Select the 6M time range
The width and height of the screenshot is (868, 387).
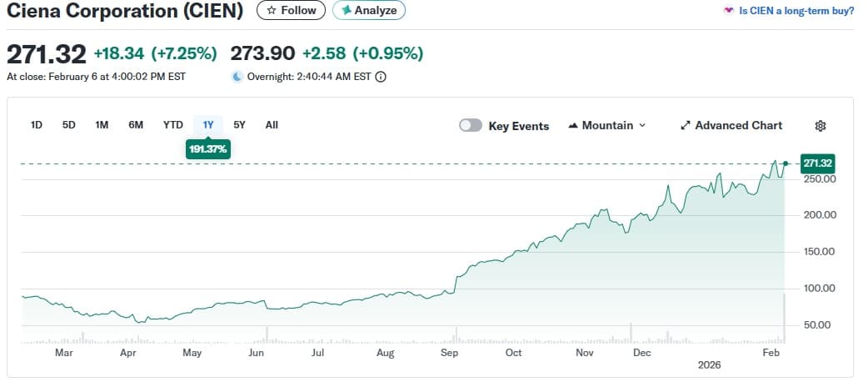[x=136, y=125]
